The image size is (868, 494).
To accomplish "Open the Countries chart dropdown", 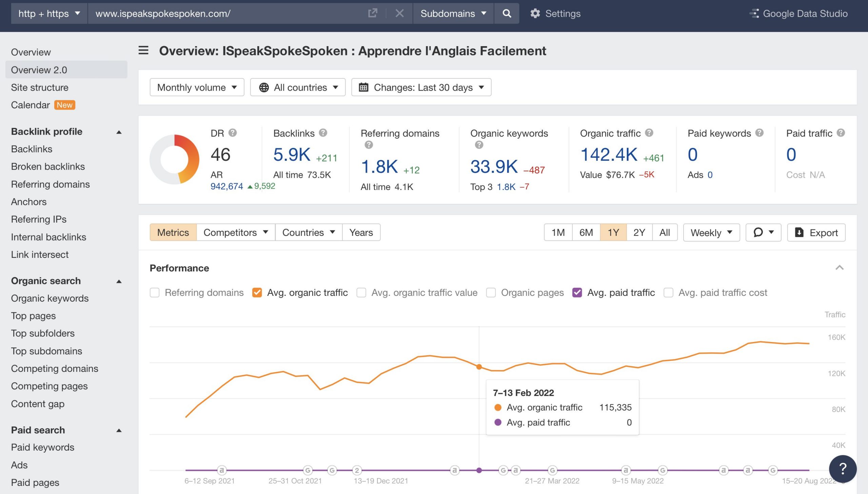I will click(309, 232).
